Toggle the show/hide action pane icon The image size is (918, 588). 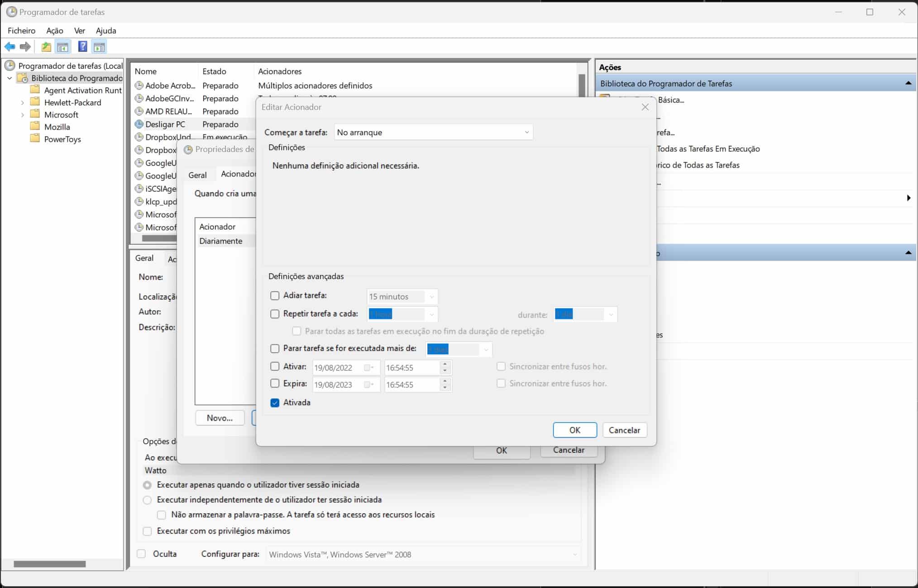pos(99,47)
